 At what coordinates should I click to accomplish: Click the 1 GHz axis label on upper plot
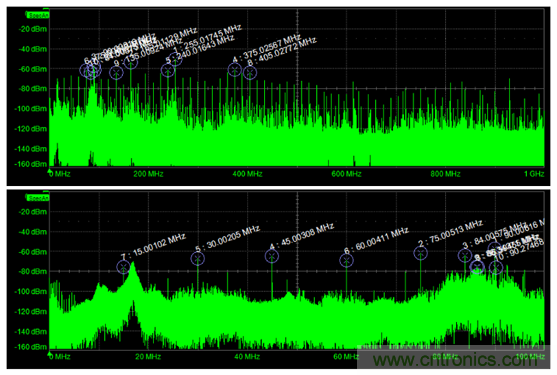pyautogui.click(x=534, y=174)
